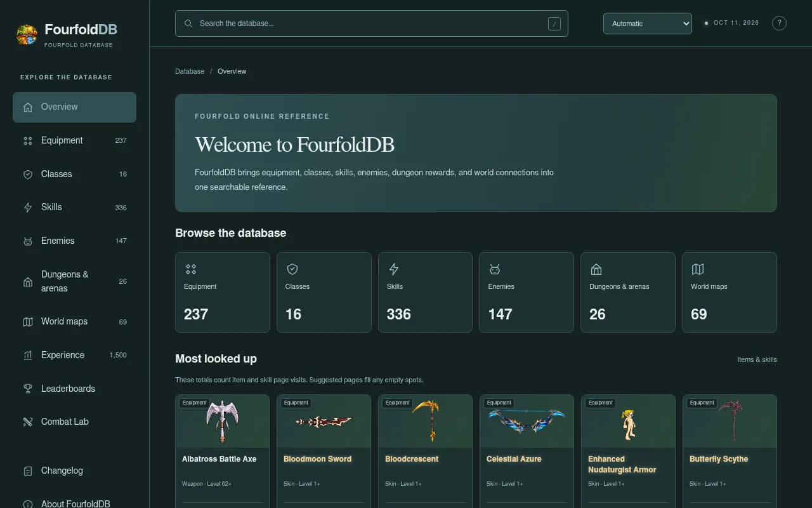Viewport: 812px width, 508px height.
Task: Click the 26 dungeons count on card
Action: coord(598,314)
